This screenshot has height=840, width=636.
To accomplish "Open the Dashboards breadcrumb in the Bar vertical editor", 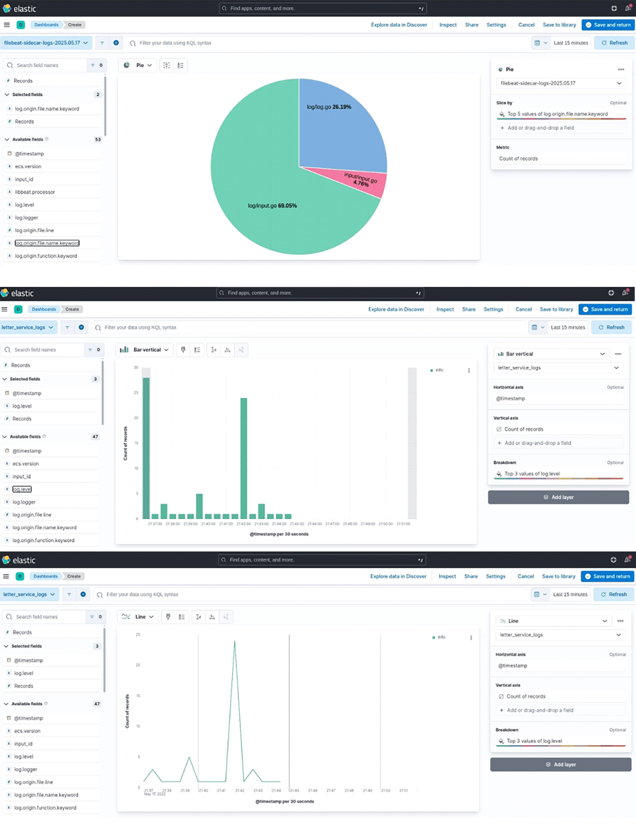I will (44, 309).
